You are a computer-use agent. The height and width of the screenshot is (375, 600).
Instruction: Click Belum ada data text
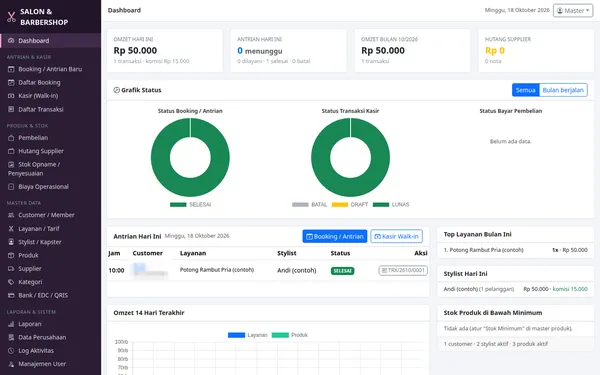(510, 142)
